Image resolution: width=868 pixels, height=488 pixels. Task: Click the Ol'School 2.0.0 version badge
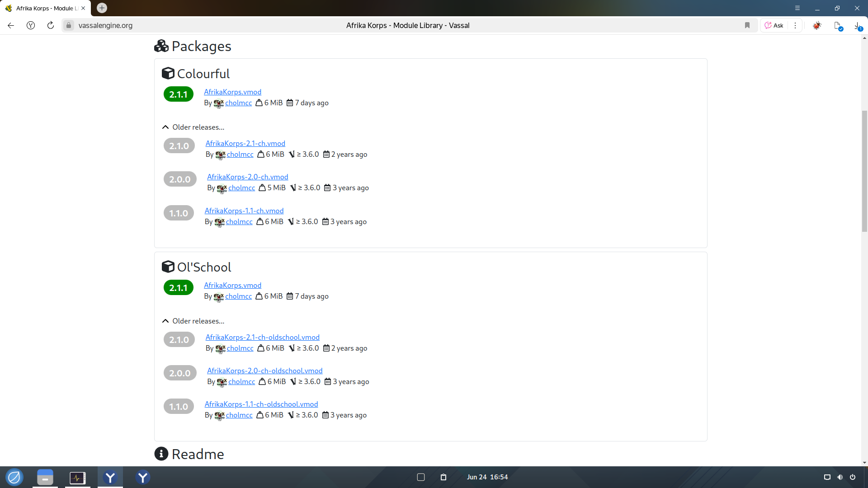[180, 373]
